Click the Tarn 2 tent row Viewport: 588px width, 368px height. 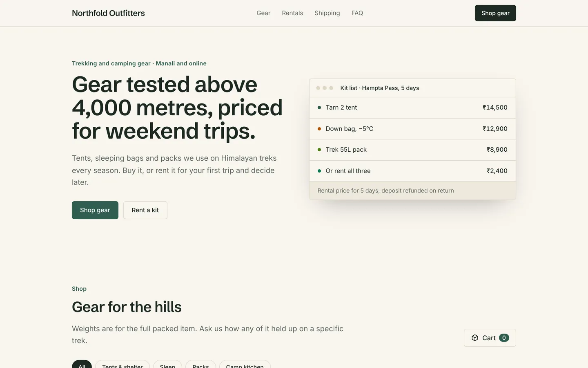pyautogui.click(x=412, y=108)
